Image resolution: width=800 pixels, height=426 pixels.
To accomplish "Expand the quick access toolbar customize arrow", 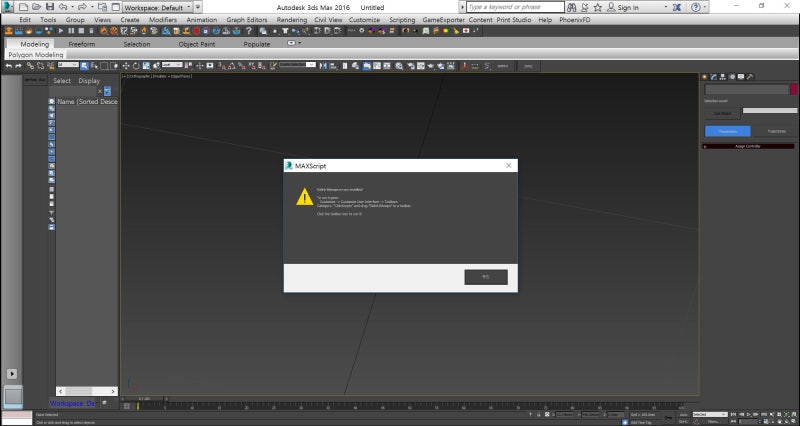I will tap(198, 7).
